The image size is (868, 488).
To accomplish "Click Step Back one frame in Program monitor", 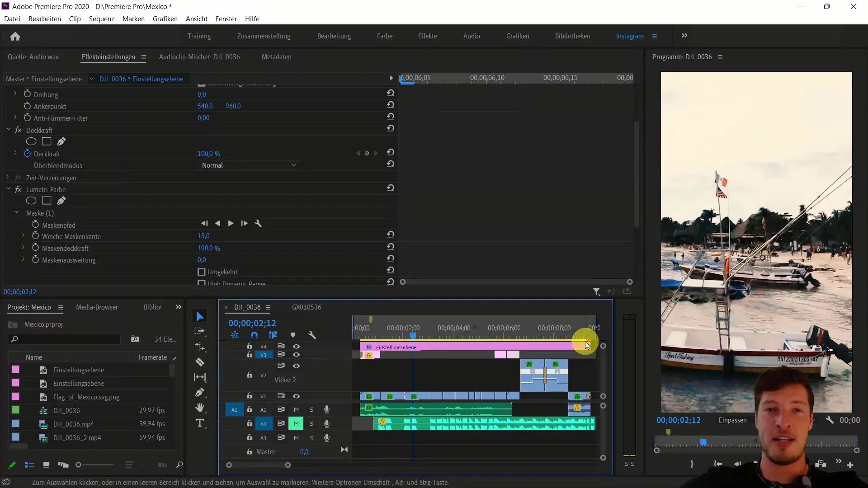I will click(x=737, y=464).
